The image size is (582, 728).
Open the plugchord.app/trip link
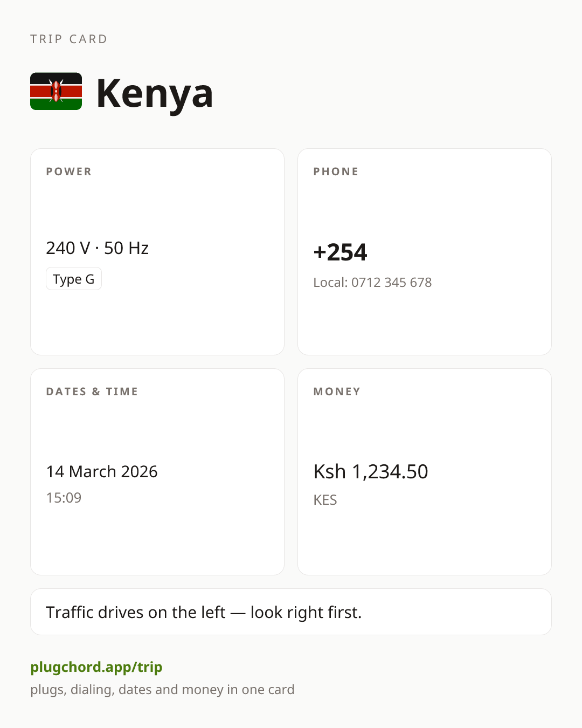(96, 667)
